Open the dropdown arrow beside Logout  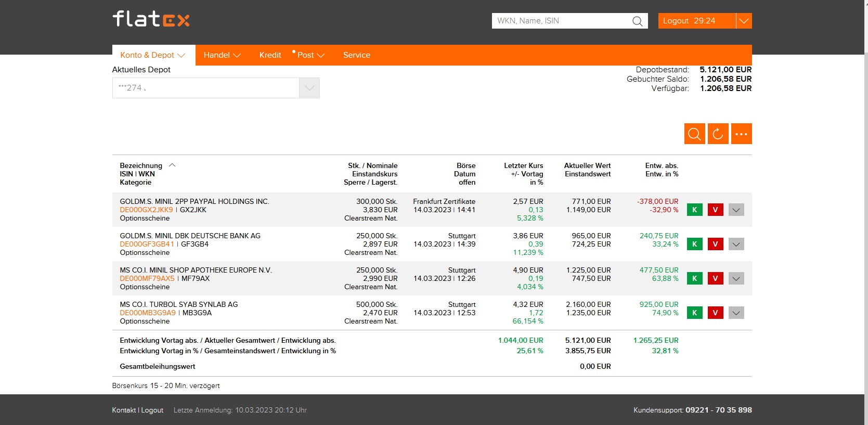[x=744, y=21]
